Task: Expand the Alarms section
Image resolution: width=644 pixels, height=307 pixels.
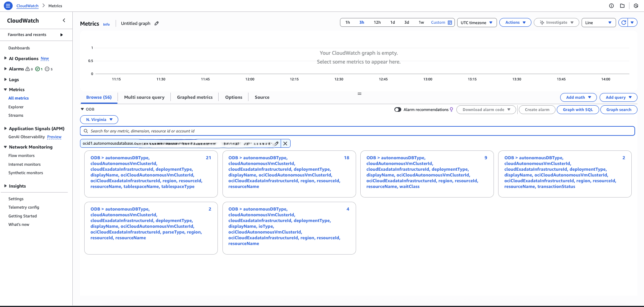Action: click(x=5, y=69)
